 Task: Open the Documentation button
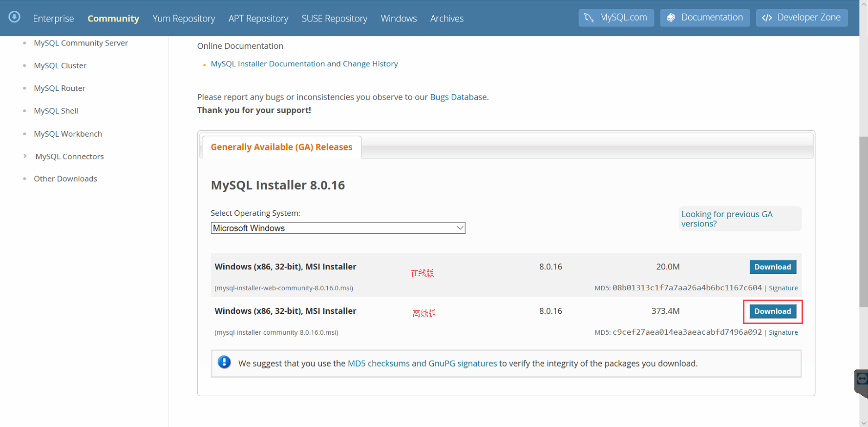click(705, 18)
